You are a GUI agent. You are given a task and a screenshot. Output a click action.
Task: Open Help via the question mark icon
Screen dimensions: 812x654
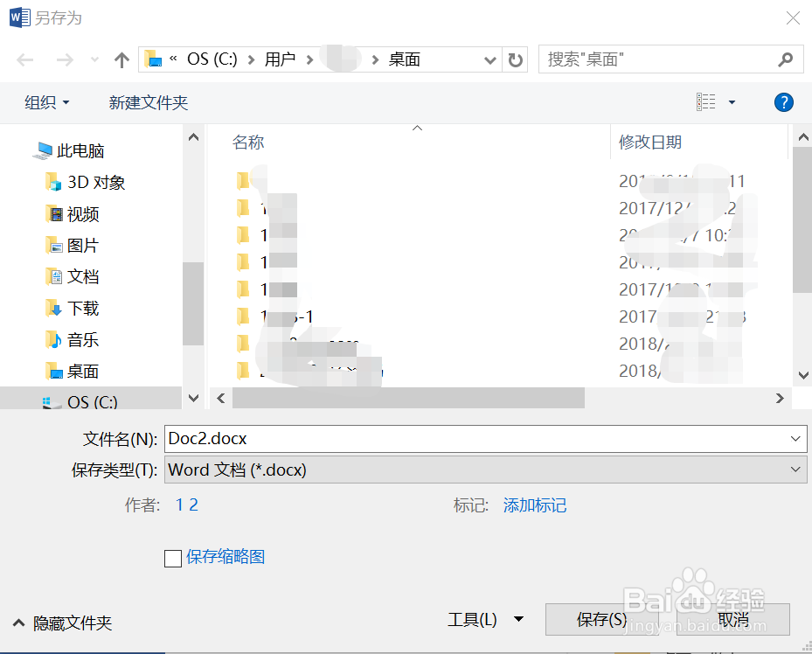(784, 102)
